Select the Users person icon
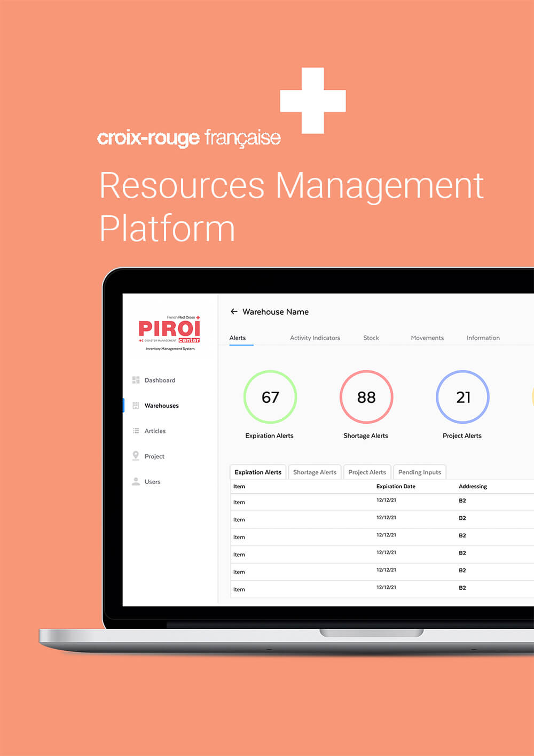 coord(136,481)
